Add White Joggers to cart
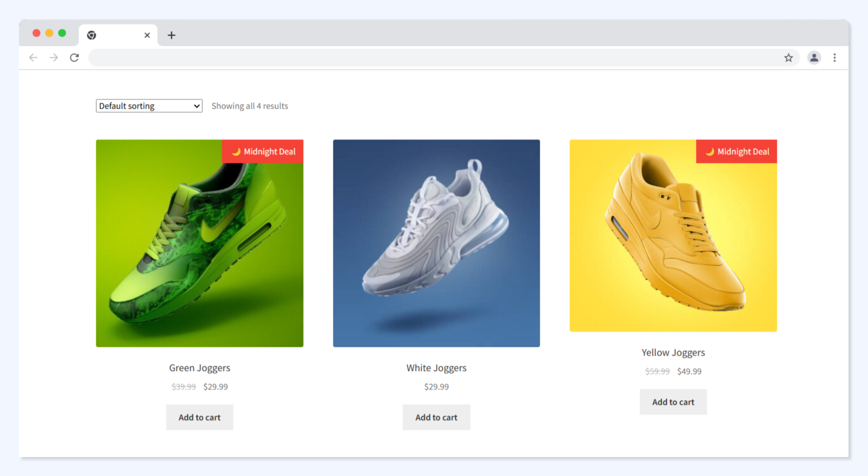 click(x=436, y=417)
